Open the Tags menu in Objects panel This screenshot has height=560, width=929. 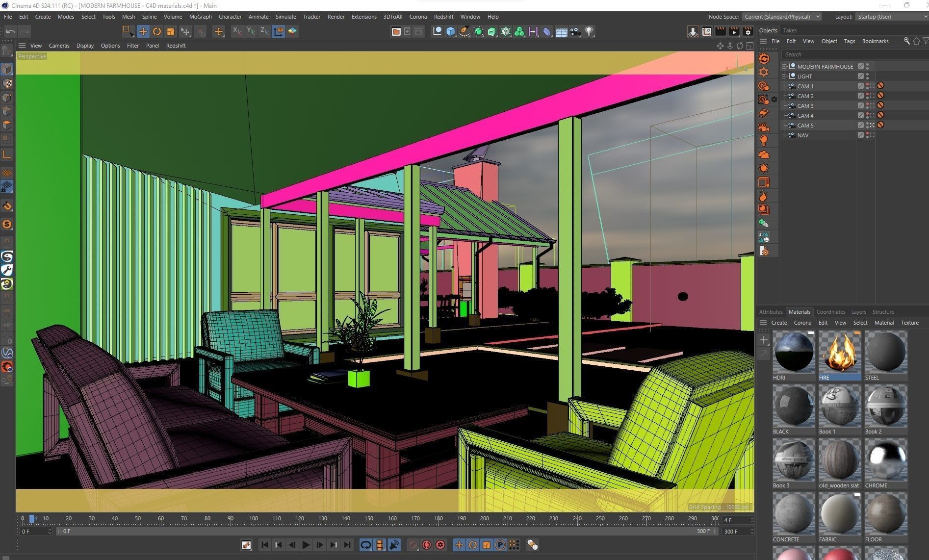[x=850, y=41]
